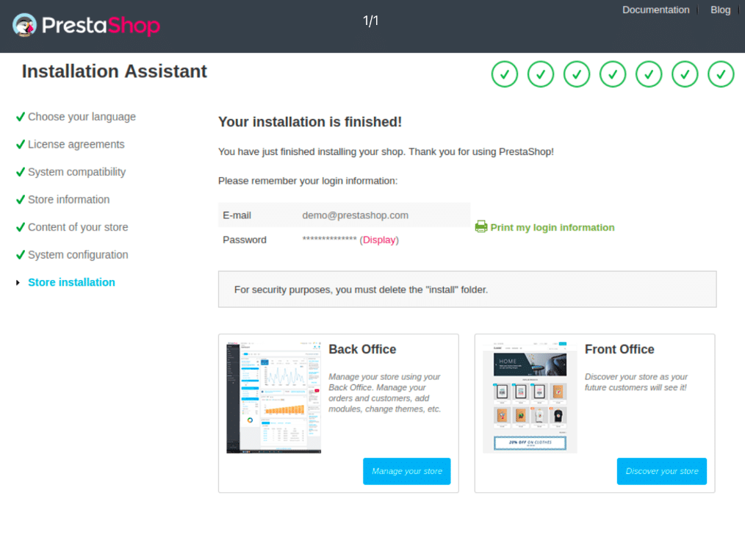Click the PrestaShop puffin logo icon
Viewport: 745px width, 560px height.
pos(24,25)
